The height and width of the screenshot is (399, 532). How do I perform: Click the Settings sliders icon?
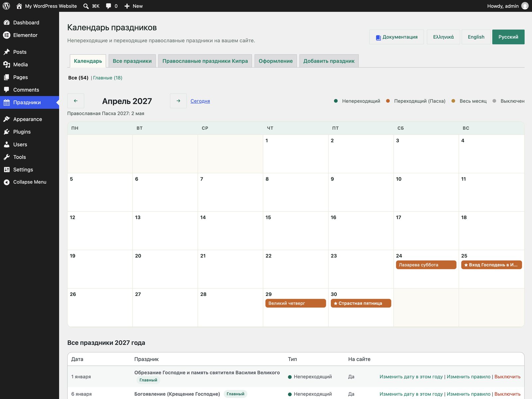pos(7,170)
